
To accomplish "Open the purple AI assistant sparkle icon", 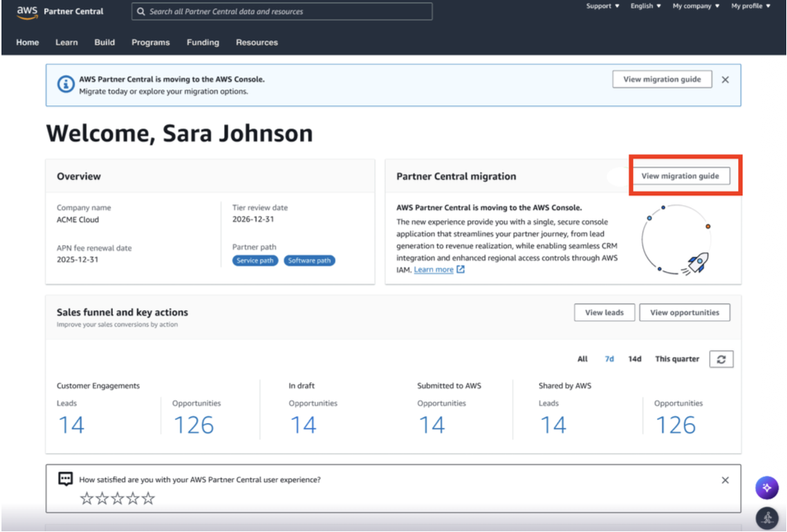I will click(767, 488).
